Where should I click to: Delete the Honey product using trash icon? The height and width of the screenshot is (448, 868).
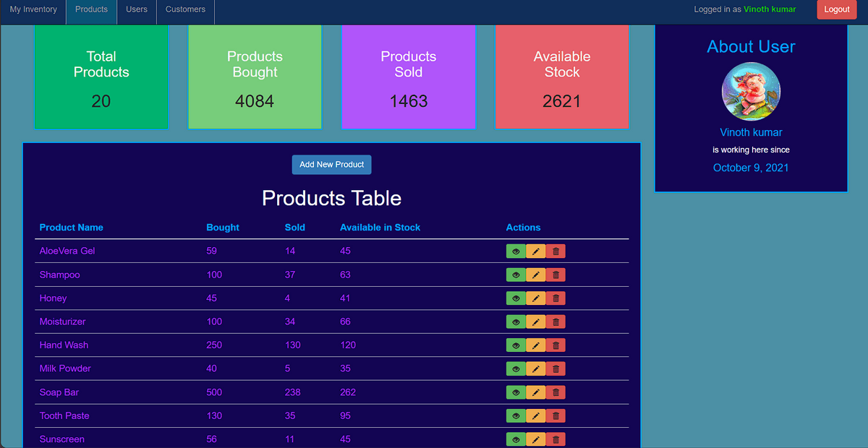click(x=556, y=298)
